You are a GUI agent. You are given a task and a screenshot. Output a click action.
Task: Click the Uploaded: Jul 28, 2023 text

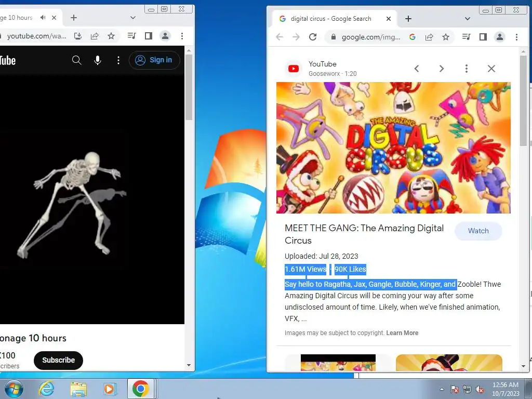(321, 256)
